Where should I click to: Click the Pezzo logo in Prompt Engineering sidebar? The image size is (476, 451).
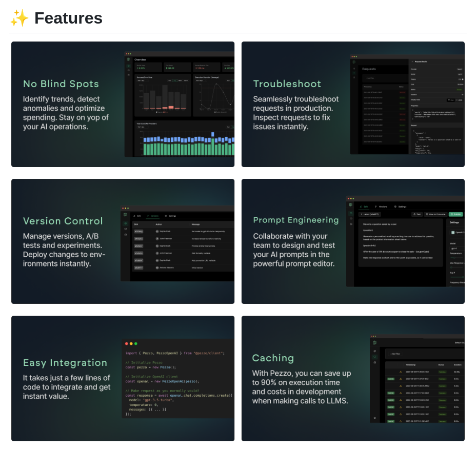tap(351, 205)
